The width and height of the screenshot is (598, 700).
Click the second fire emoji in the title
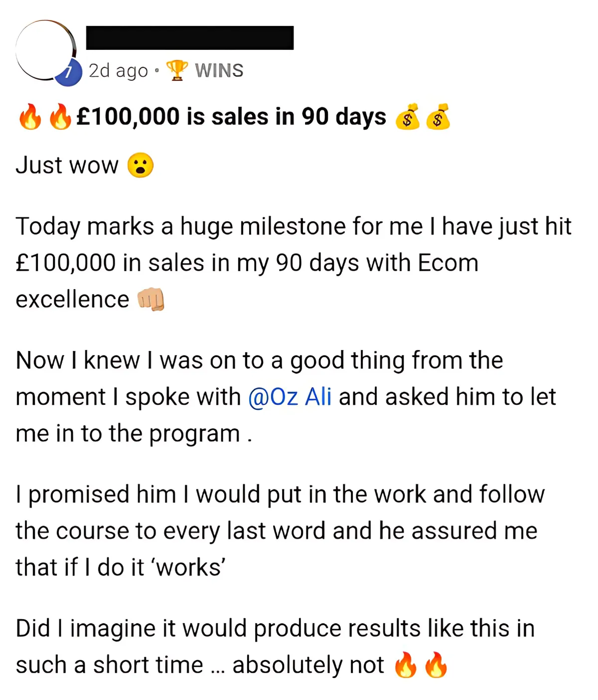click(x=60, y=117)
